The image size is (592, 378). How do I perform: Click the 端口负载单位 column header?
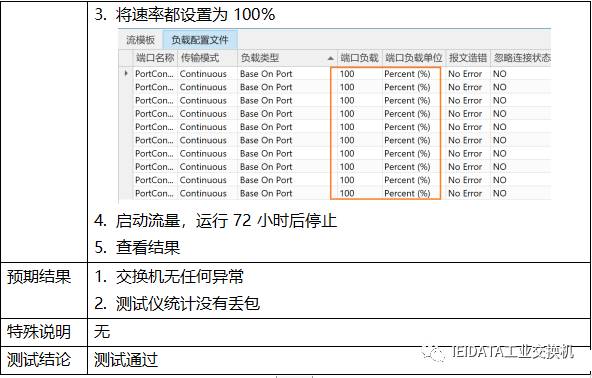tap(414, 58)
